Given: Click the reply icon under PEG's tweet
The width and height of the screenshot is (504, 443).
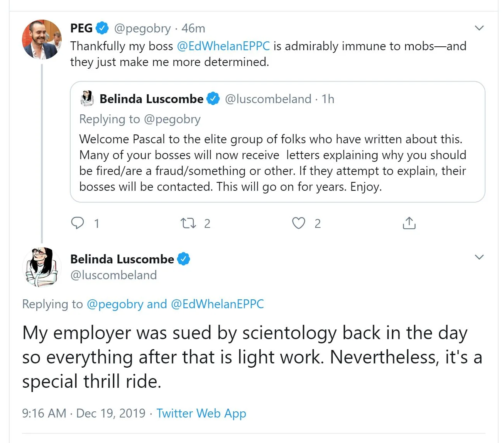Looking at the screenshot, I should tap(78, 223).
